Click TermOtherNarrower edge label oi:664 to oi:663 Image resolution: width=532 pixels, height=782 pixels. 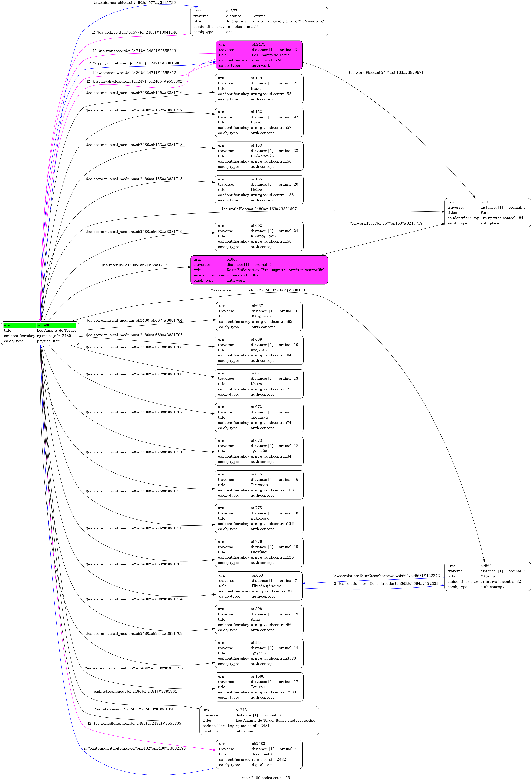[x=386, y=576]
